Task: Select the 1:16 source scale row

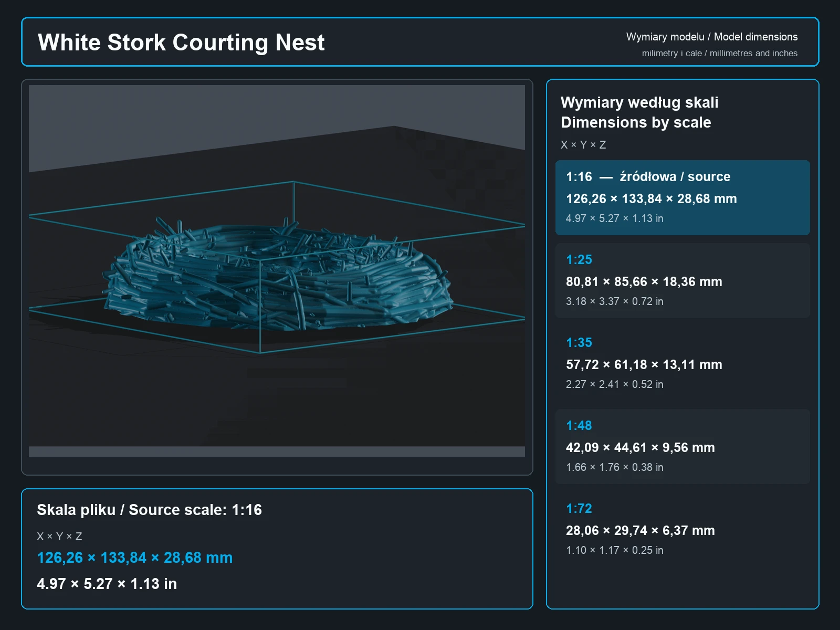Action: click(682, 197)
